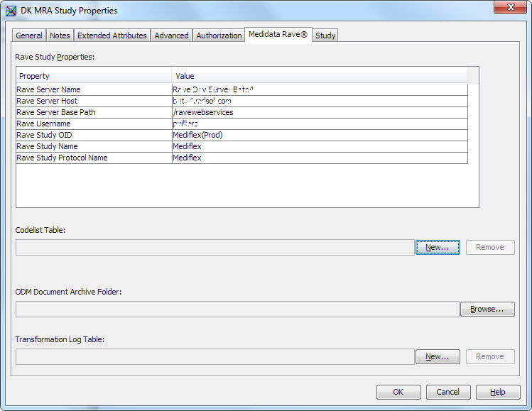Click the ODM Document Archive Folder field
Image resolution: width=532 pixels, height=411 pixels.
237,309
